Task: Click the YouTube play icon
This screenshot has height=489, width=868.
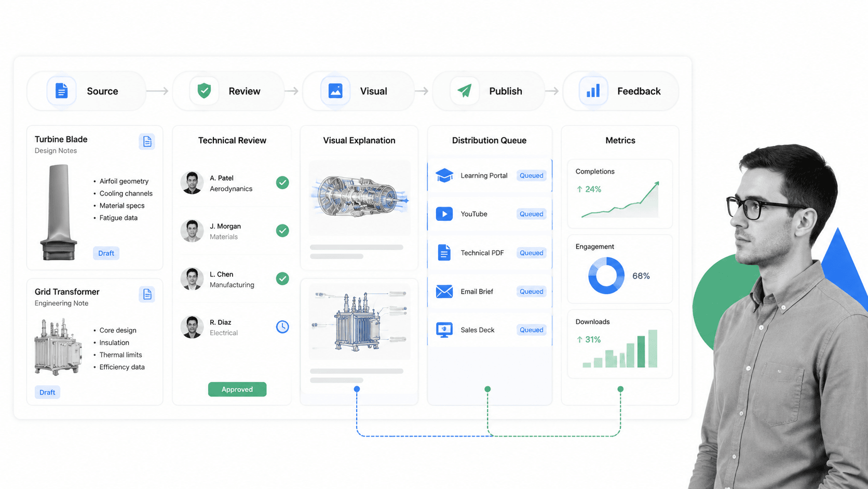Action: click(x=444, y=214)
